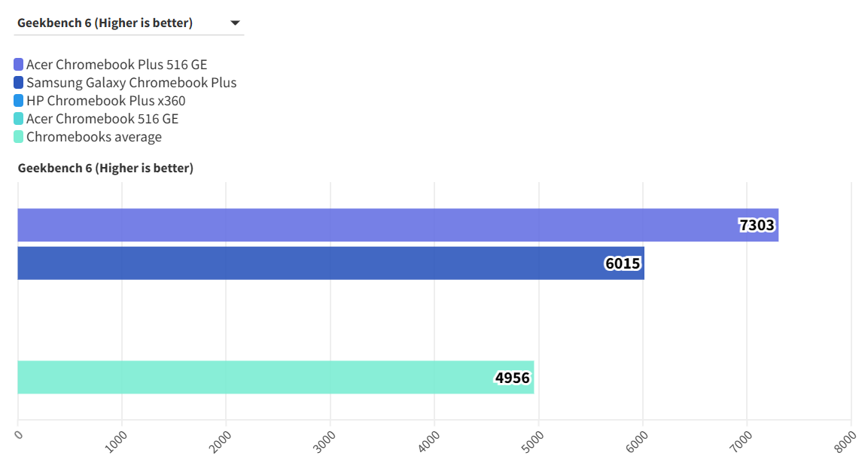Screen dimensions: 868x468
Task: Click the purple bar scoring 7303
Action: click(x=376, y=225)
